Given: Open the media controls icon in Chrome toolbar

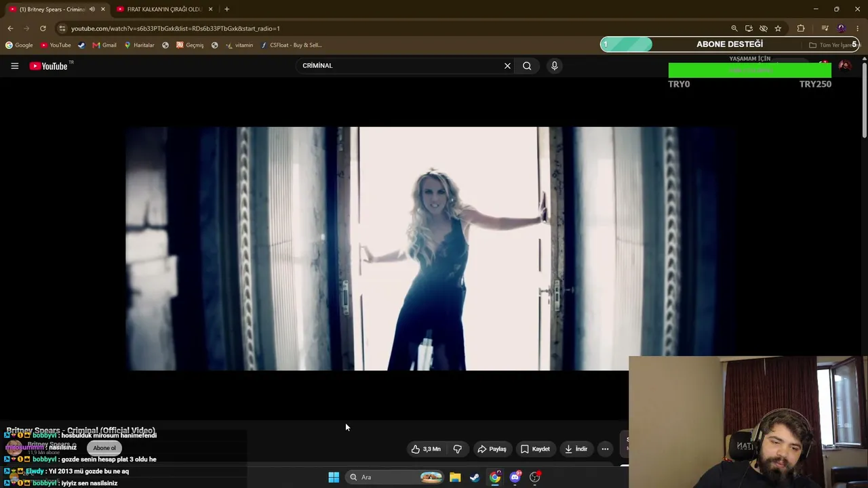Looking at the screenshot, I should coord(825,28).
